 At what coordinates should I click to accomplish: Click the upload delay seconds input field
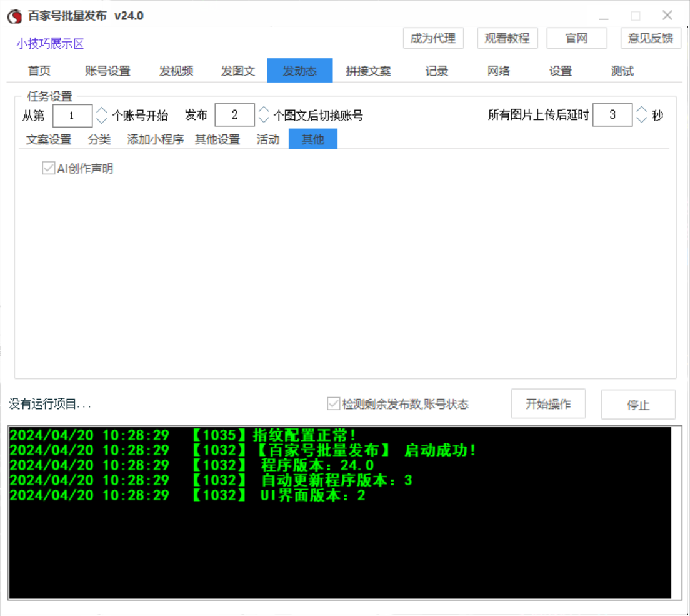click(x=612, y=115)
